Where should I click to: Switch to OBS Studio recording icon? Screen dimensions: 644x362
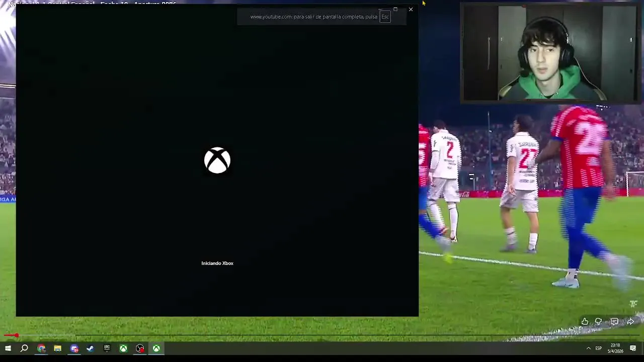tap(140, 348)
